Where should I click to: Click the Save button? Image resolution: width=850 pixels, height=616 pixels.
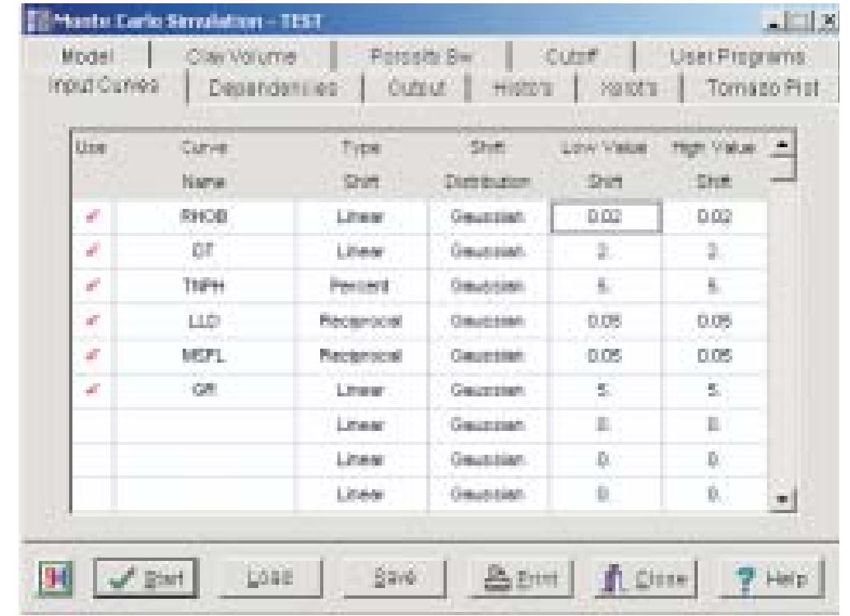coord(394,578)
